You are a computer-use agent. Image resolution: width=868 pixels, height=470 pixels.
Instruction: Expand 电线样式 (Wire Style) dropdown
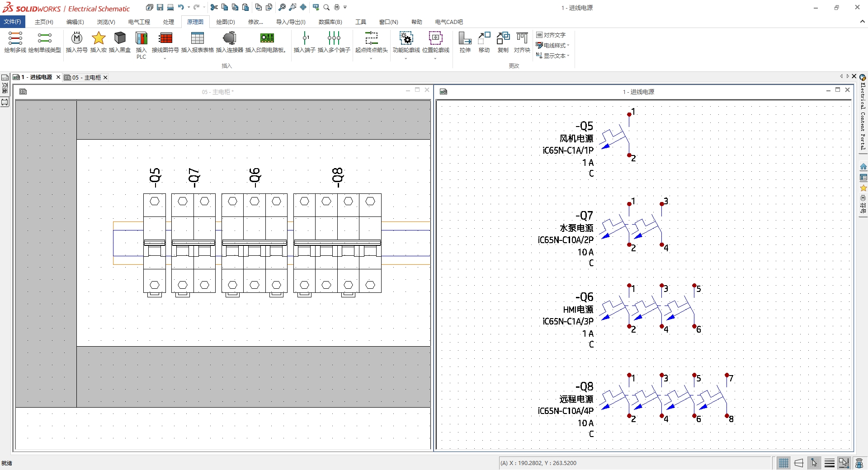click(568, 45)
